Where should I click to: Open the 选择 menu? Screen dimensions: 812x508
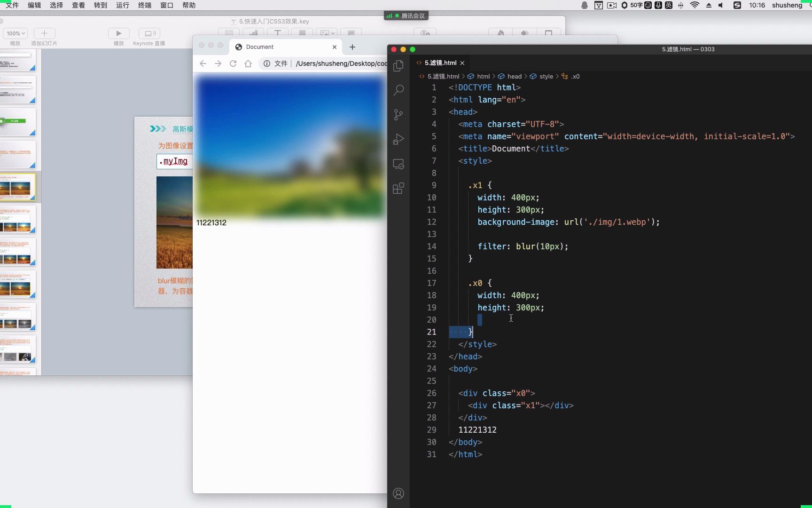point(56,5)
